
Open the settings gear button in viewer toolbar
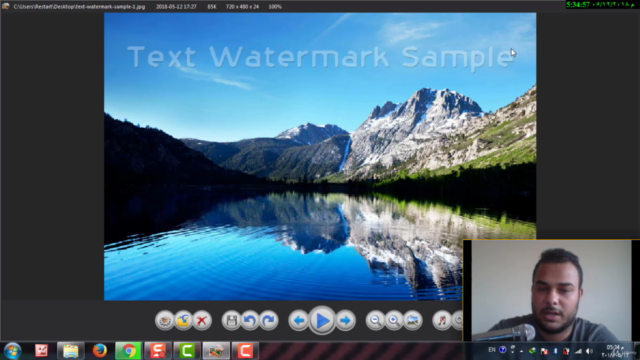tap(164, 320)
